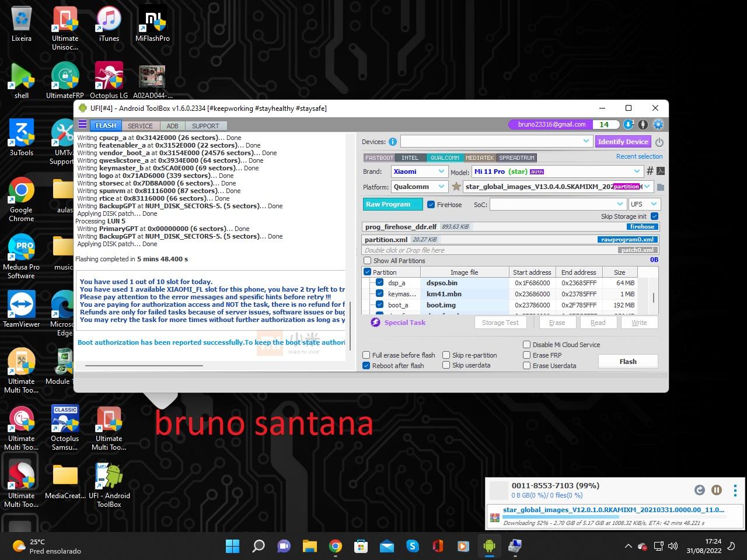Open File Explorer from taskbar
This screenshot has height=560, width=747.
pyautogui.click(x=309, y=546)
